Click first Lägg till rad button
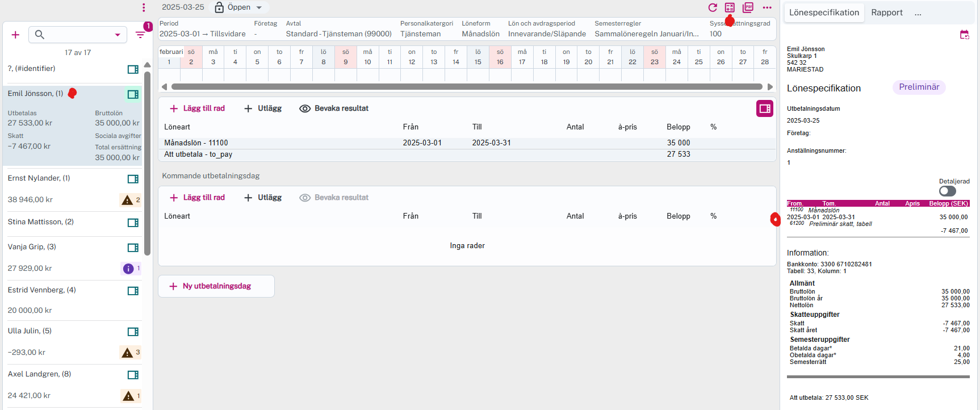The image size is (980, 410). tap(197, 108)
